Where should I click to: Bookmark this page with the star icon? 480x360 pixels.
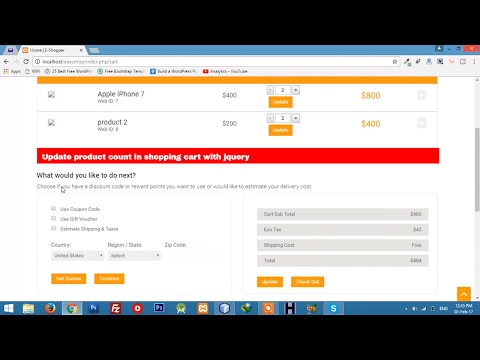(x=395, y=62)
